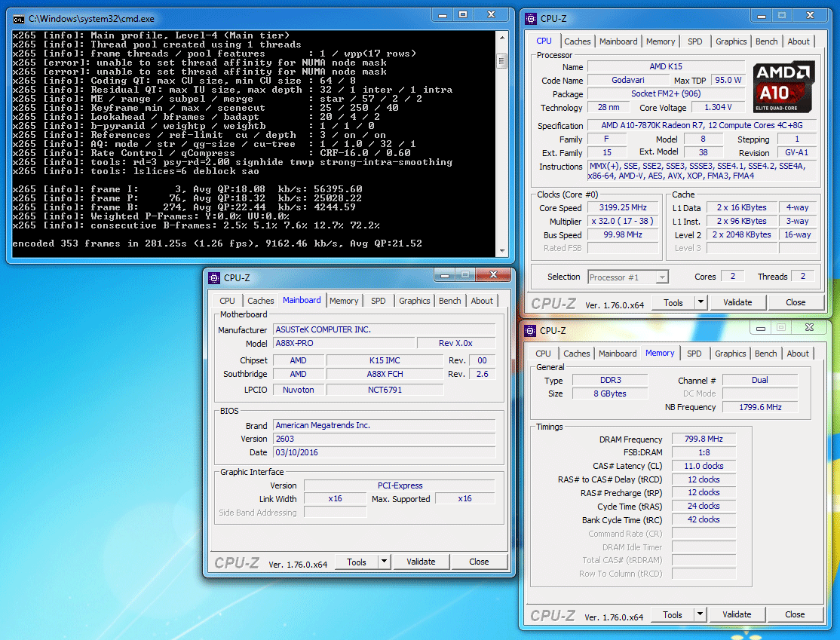Click the LPCIO chip NCT6791 value
This screenshot has width=840, height=640.
(x=385, y=390)
